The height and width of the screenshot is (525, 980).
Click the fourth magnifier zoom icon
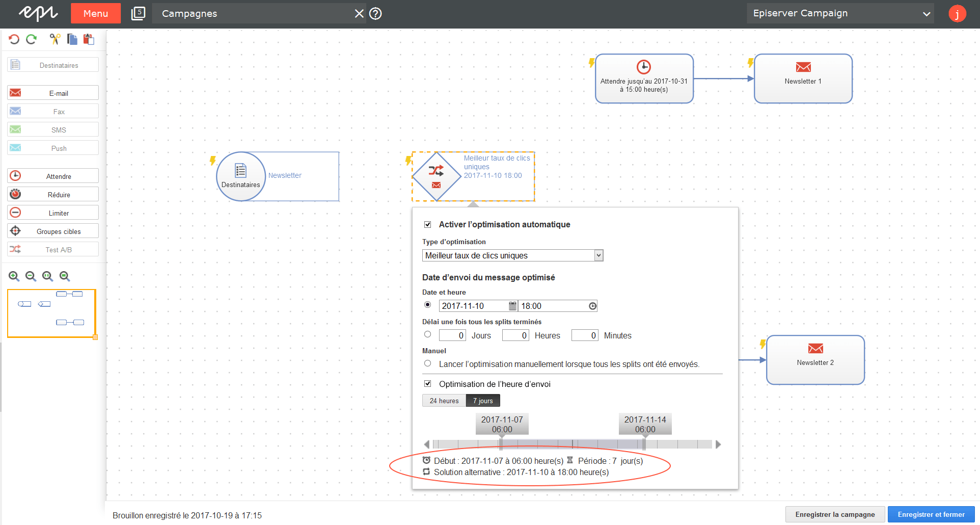[x=65, y=276]
